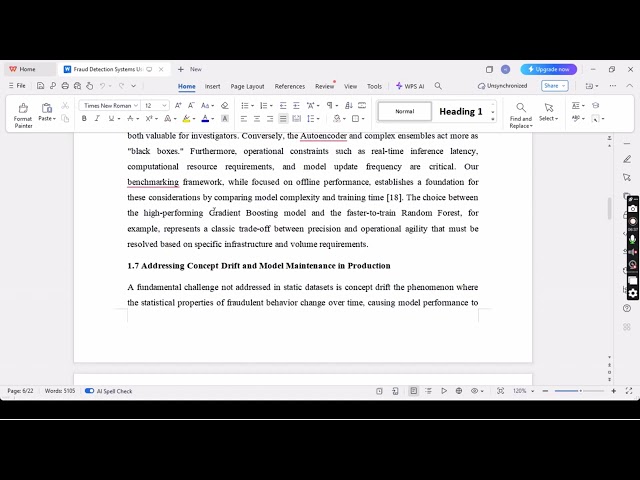The image size is (640, 480).
Task: Click the Decrease Font Size icon
Action: pyautogui.click(x=191, y=105)
